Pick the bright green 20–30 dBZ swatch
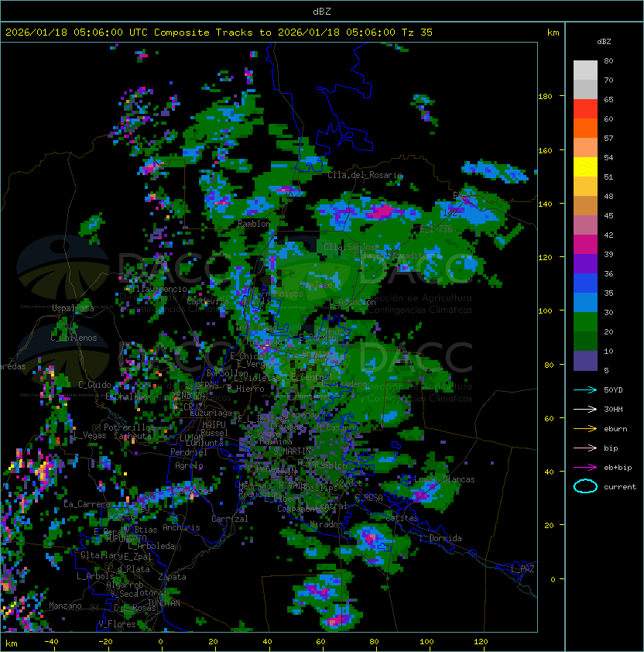This screenshot has width=644, height=652. [x=585, y=322]
